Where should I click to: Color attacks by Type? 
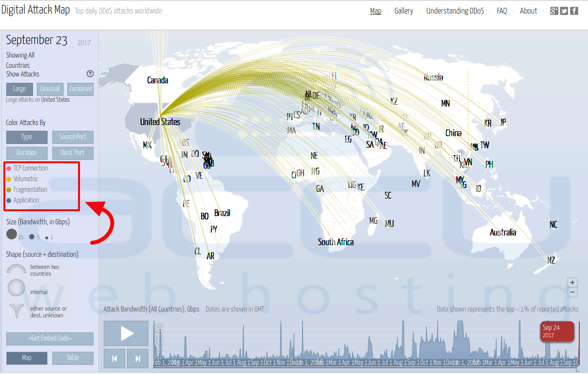[27, 137]
